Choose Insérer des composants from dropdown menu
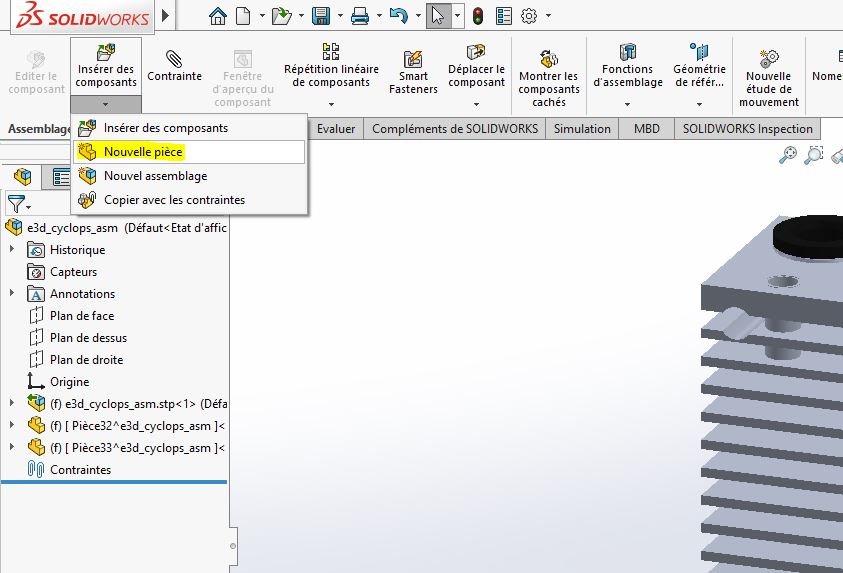 [189, 128]
